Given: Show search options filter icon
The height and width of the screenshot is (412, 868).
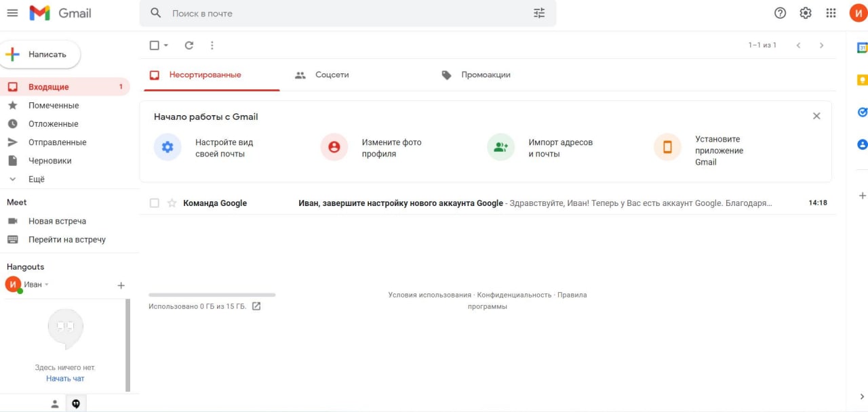Looking at the screenshot, I should (x=539, y=13).
